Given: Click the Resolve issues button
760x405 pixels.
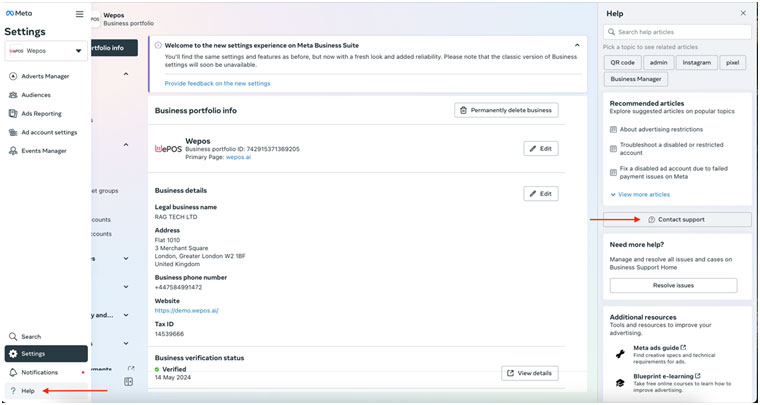Looking at the screenshot, I should pyautogui.click(x=673, y=285).
